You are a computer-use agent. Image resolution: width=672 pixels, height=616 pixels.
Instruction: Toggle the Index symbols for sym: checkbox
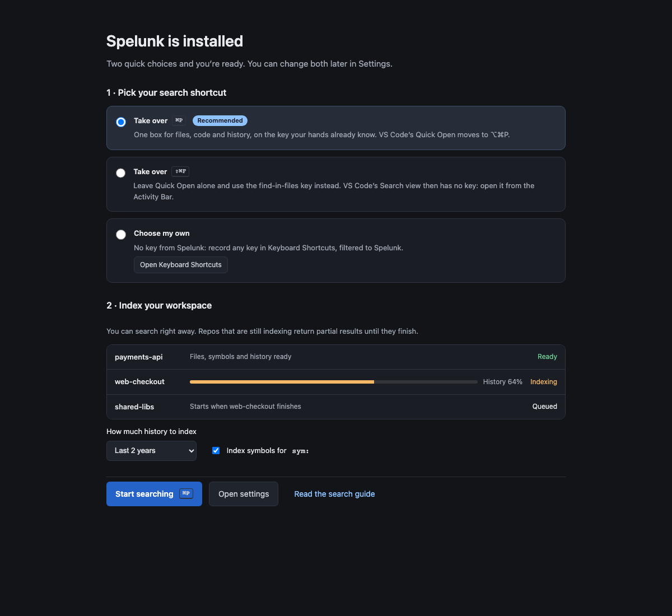[x=216, y=450]
